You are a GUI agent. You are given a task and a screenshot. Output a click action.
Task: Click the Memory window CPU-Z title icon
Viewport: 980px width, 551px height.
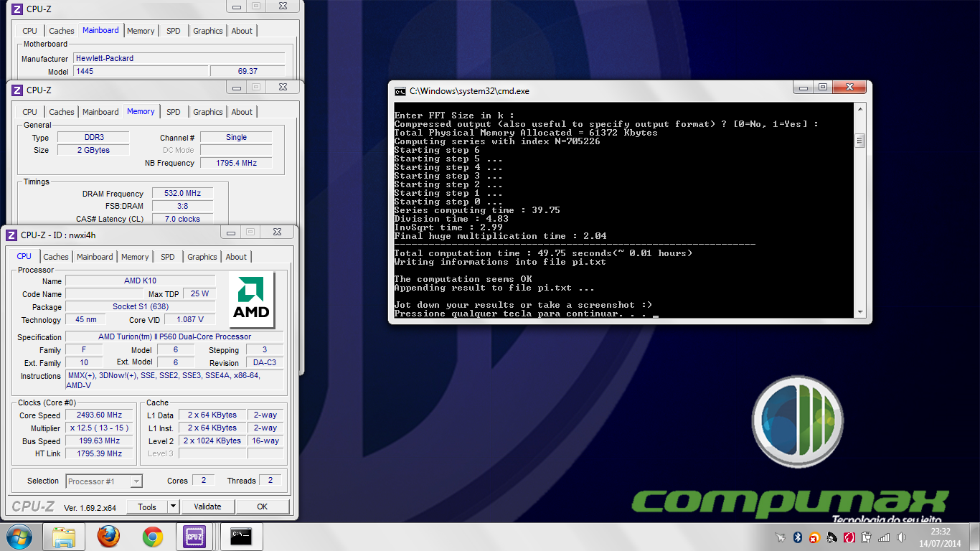[x=17, y=90]
